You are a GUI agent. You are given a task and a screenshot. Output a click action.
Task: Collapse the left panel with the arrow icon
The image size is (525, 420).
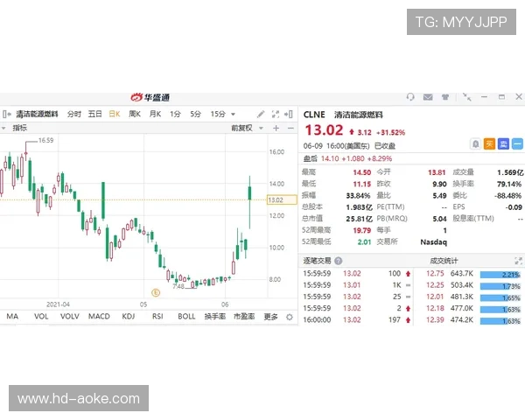pyautogui.click(x=6, y=115)
